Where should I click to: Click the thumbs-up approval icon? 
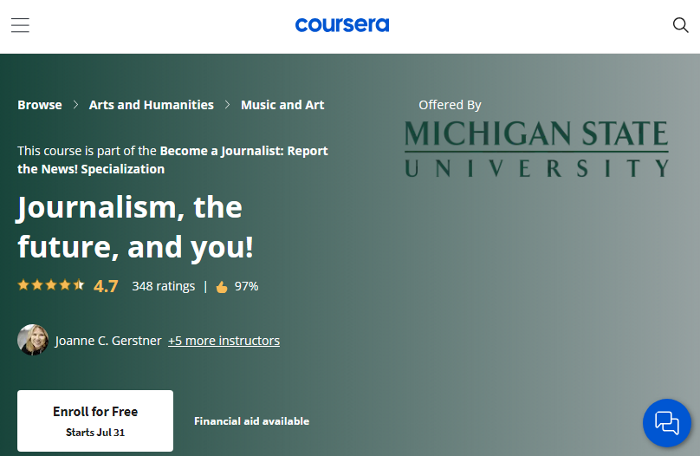click(x=222, y=287)
